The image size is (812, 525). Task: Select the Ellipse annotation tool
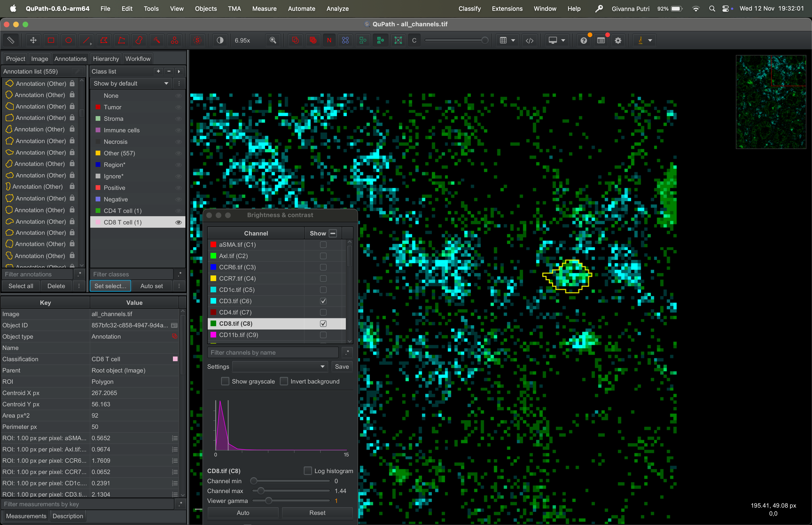pyautogui.click(x=69, y=40)
